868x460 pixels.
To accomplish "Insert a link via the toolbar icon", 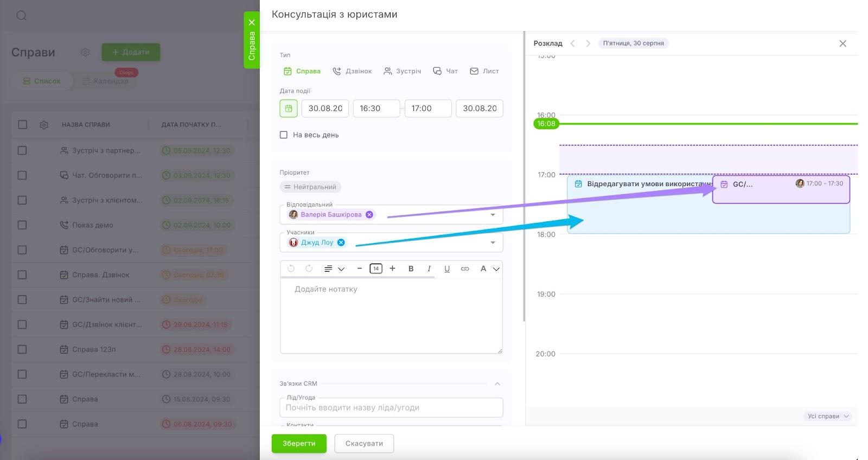I will (x=465, y=269).
